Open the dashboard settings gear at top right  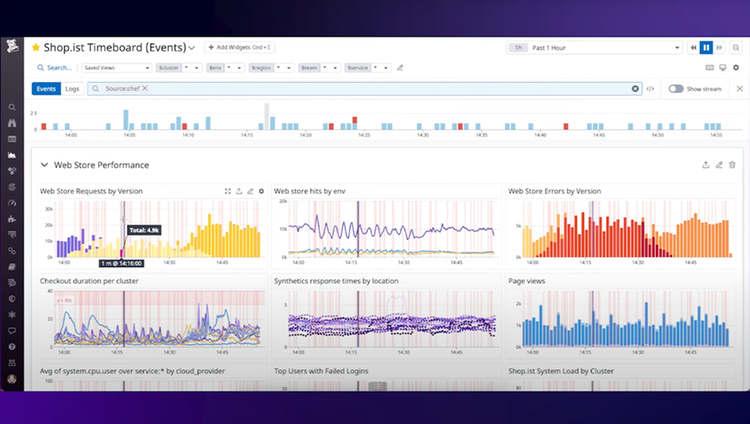click(736, 67)
